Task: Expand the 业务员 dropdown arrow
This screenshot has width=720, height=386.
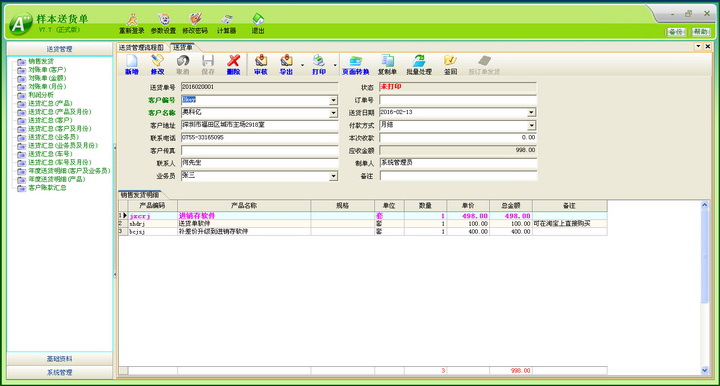Action: (334, 176)
